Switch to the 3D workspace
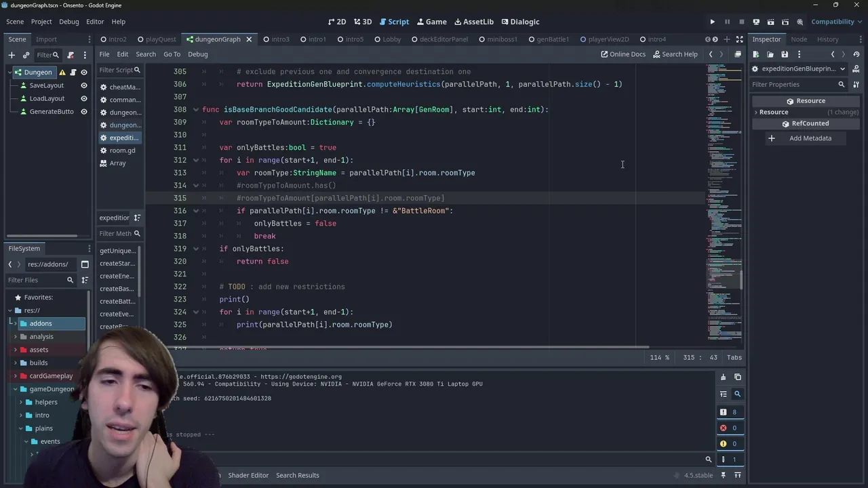868x488 pixels. coord(363,22)
